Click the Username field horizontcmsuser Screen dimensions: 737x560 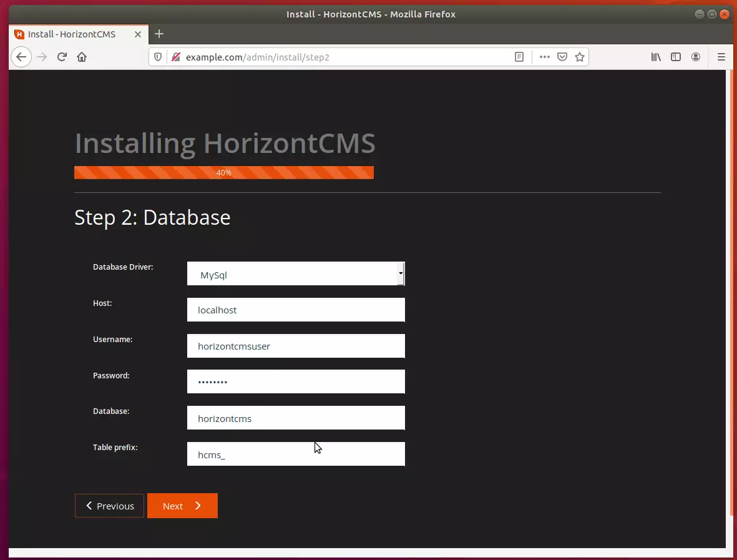coord(296,346)
